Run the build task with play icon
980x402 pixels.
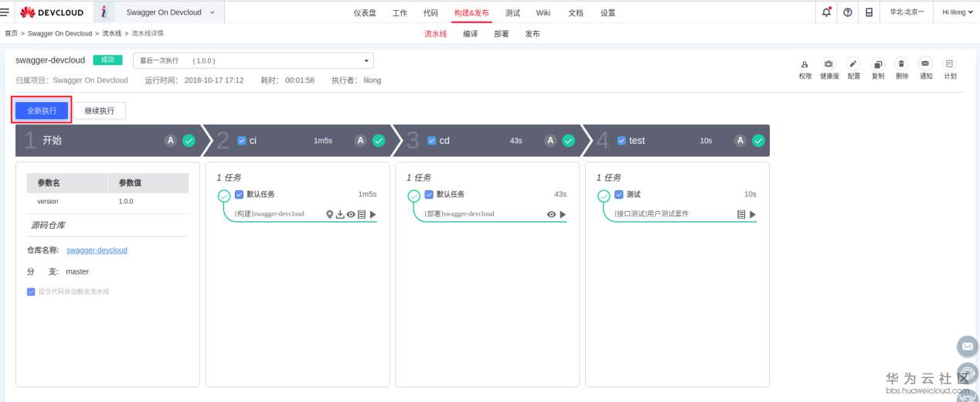point(373,214)
